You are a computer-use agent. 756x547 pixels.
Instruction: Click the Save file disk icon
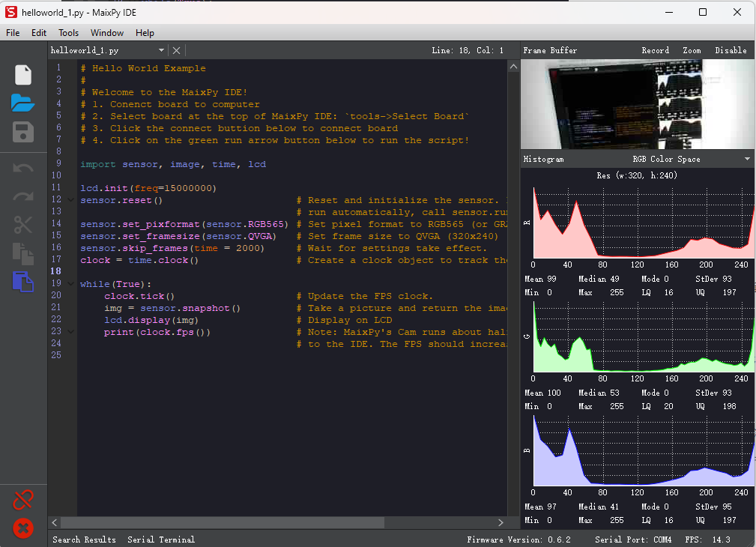click(x=23, y=133)
